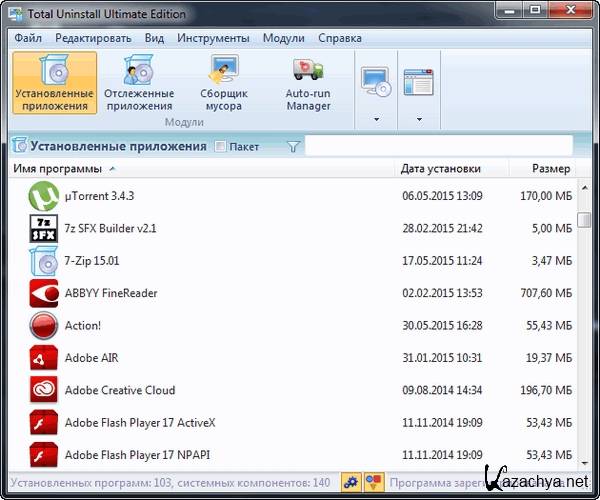Sort list by Дата установки column
This screenshot has height=500, width=600.
[440, 169]
